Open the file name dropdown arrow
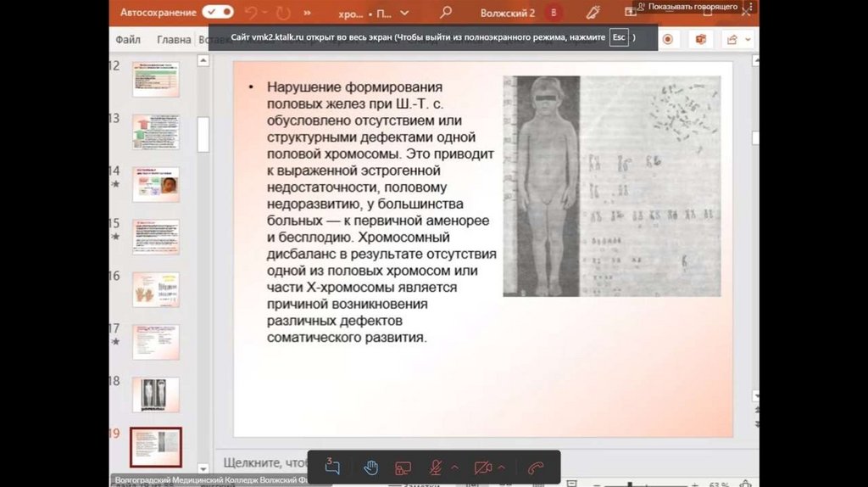The image size is (868, 487). [x=404, y=14]
